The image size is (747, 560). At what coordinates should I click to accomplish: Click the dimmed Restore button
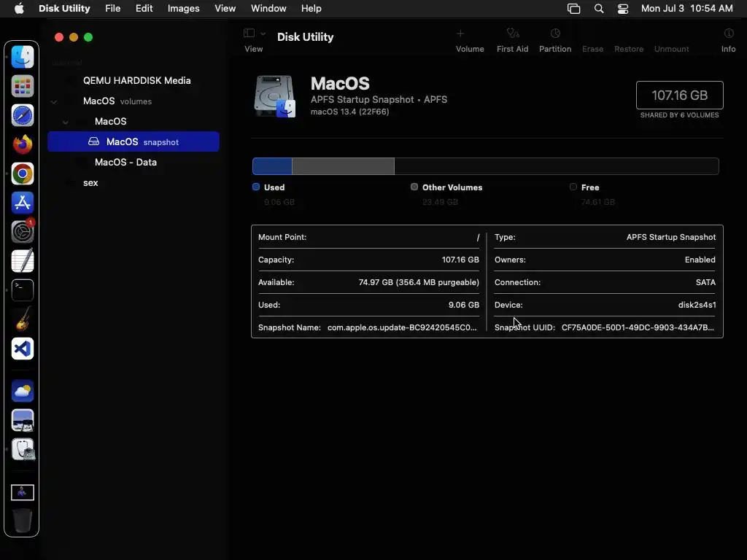(629, 49)
